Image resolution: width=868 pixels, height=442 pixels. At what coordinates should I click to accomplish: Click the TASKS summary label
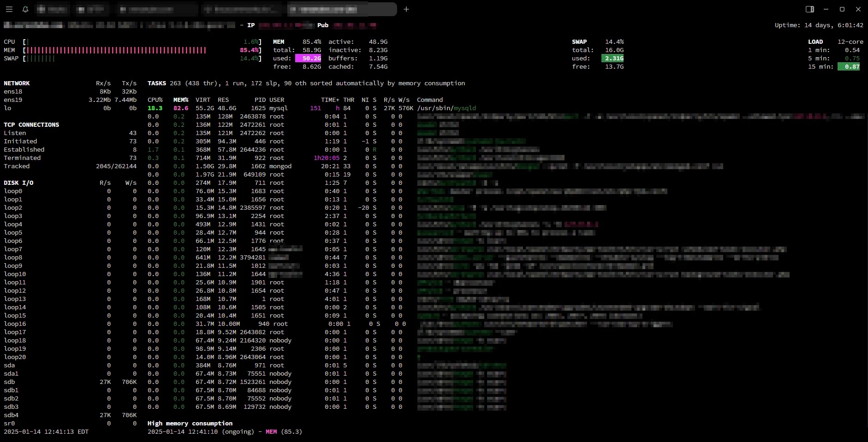pyautogui.click(x=157, y=83)
